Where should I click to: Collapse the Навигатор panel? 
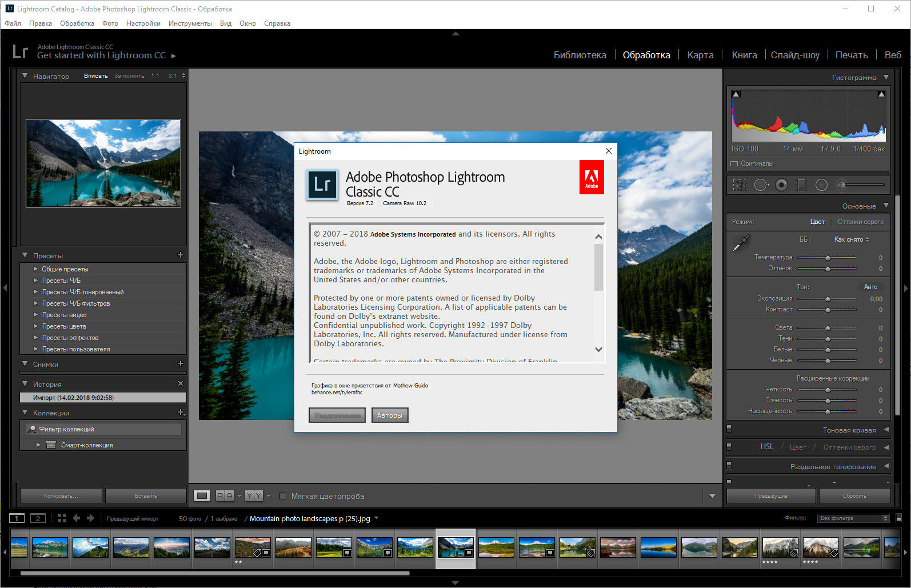[x=25, y=75]
